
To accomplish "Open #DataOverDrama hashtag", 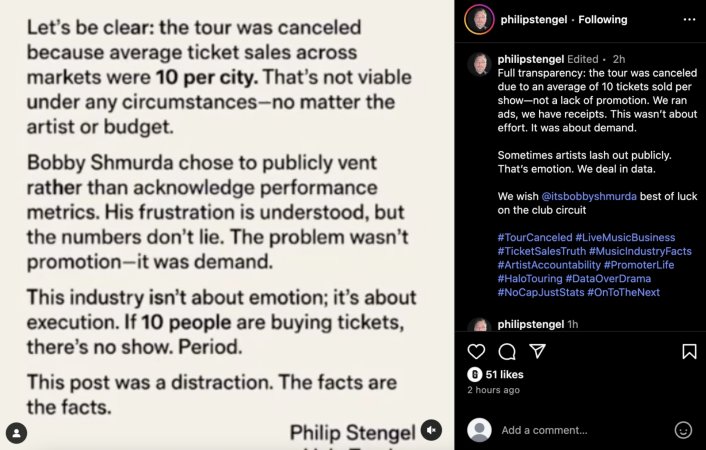I will 608,278.
